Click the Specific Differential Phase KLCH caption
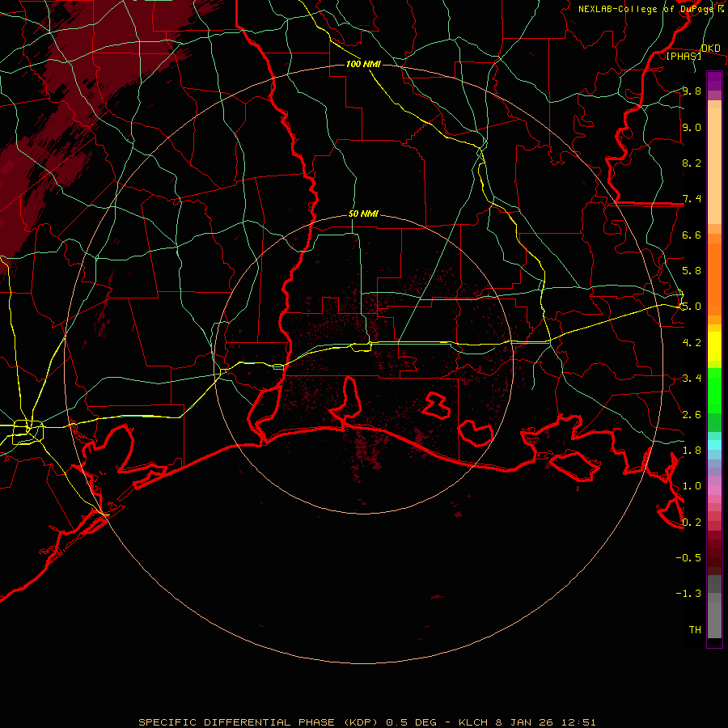This screenshot has width=728, height=728. [366, 722]
